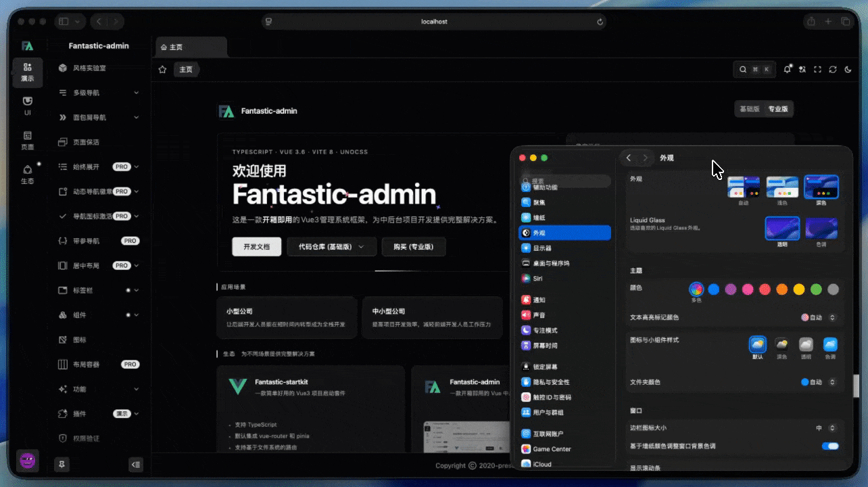Click the language translation icon
This screenshot has width=868, height=487.
802,70
